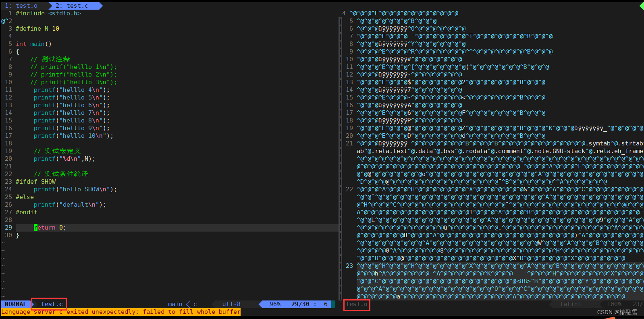Click the column number 6 in statusline
This screenshot has height=319, width=644.
click(x=326, y=304)
